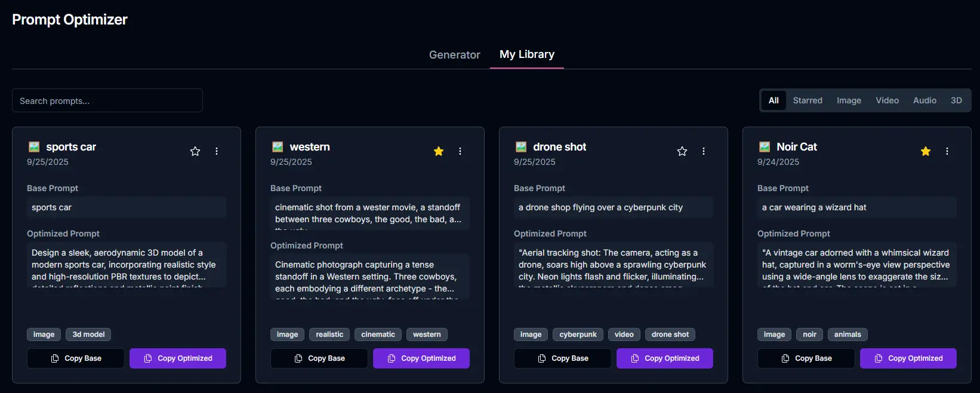Copy base prompt for Noir Cat
980x393 pixels.
(x=806, y=358)
